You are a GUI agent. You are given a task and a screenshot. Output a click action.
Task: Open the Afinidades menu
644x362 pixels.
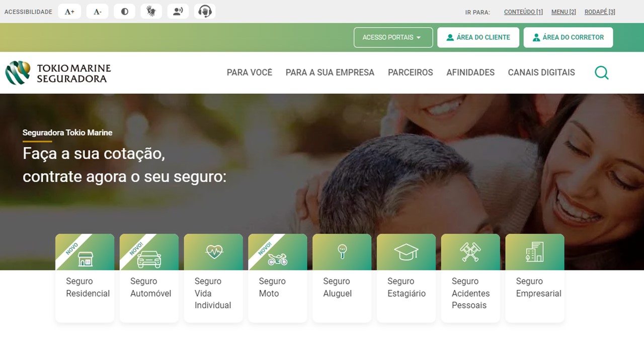tap(470, 72)
